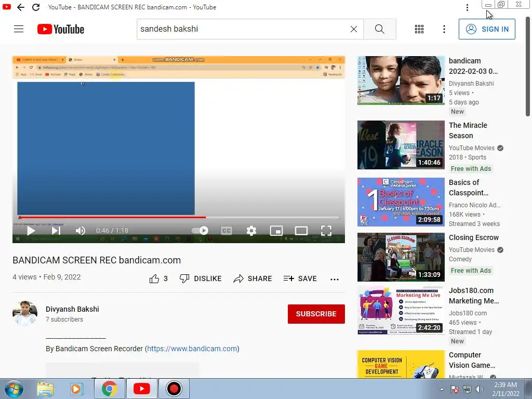The width and height of the screenshot is (532, 399).
Task: Open Action Center flag tray icon
Action: tap(455, 389)
